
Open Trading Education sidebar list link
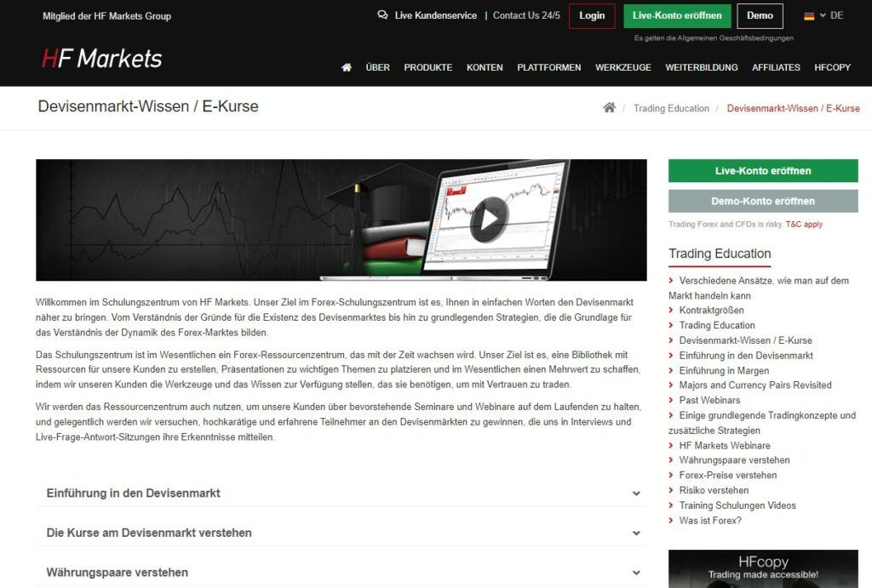(x=717, y=325)
